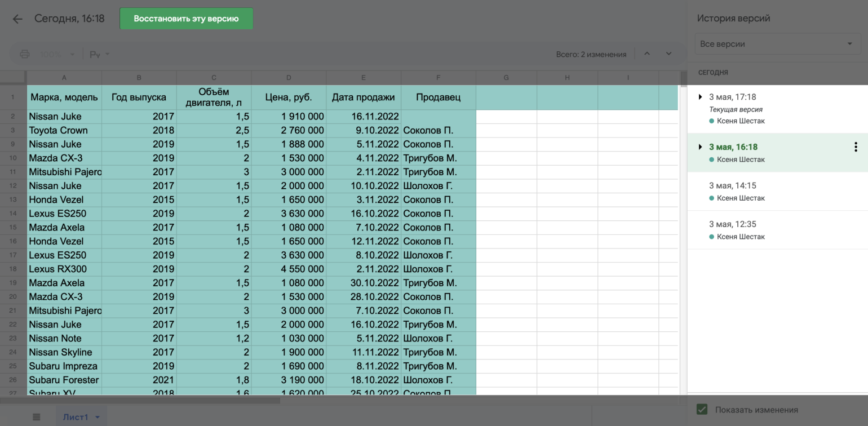This screenshot has width=868, height=426.
Task: Click year cell 2021
Action: tap(139, 380)
